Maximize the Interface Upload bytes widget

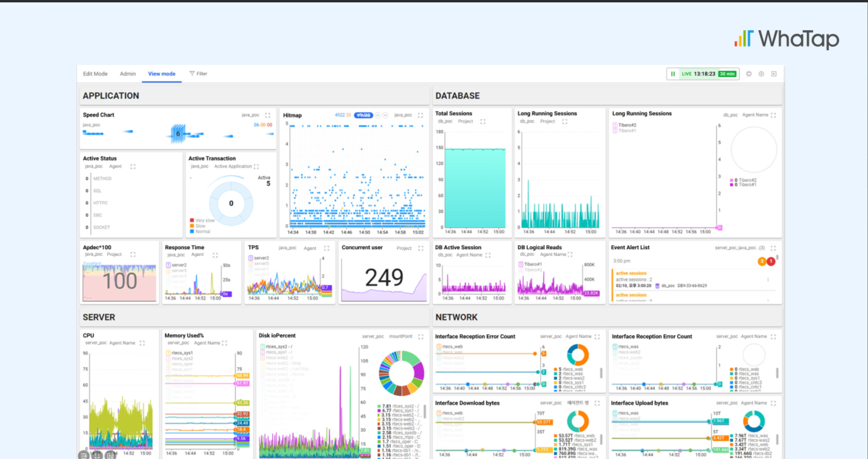coord(773,403)
